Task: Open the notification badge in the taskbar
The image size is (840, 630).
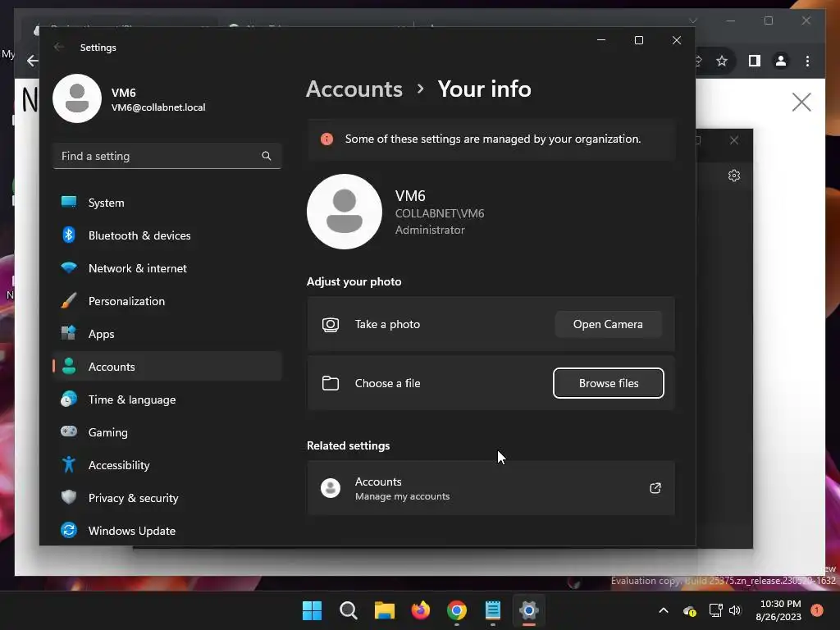Action: click(x=817, y=610)
